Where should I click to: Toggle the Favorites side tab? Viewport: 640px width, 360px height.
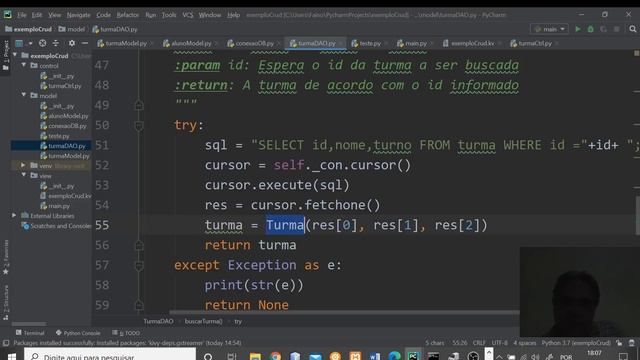click(6, 258)
